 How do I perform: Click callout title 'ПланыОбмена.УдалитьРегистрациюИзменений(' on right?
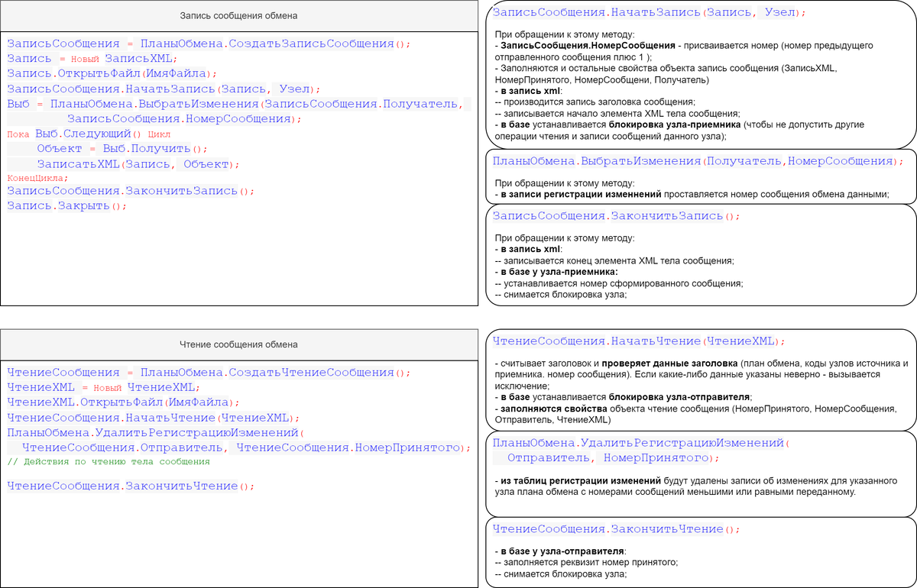[642, 443]
